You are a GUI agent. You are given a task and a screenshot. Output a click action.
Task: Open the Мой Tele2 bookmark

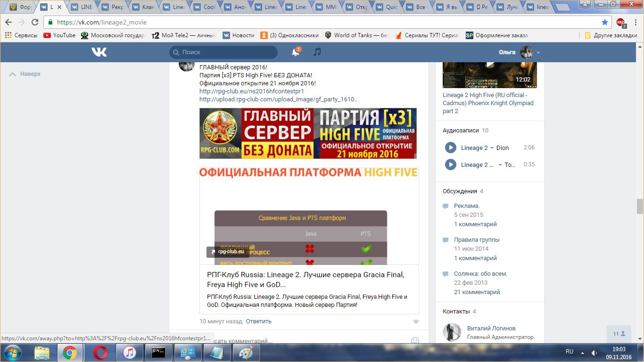pyautogui.click(x=184, y=35)
